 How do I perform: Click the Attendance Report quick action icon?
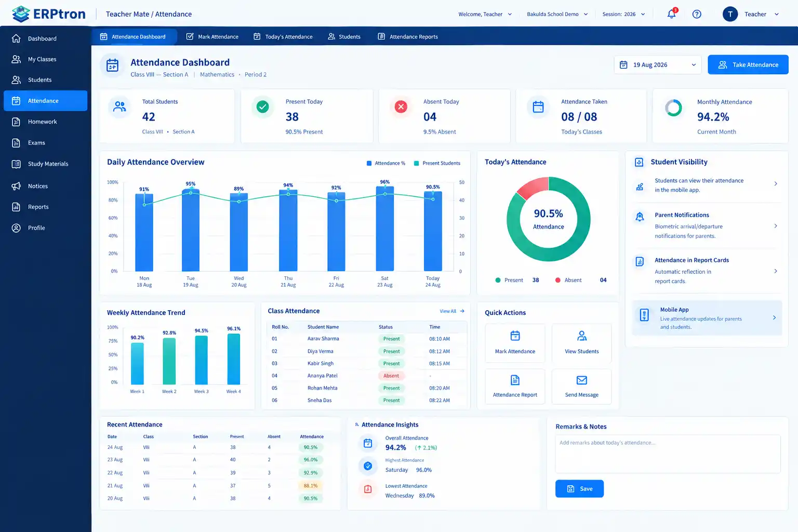point(515,380)
